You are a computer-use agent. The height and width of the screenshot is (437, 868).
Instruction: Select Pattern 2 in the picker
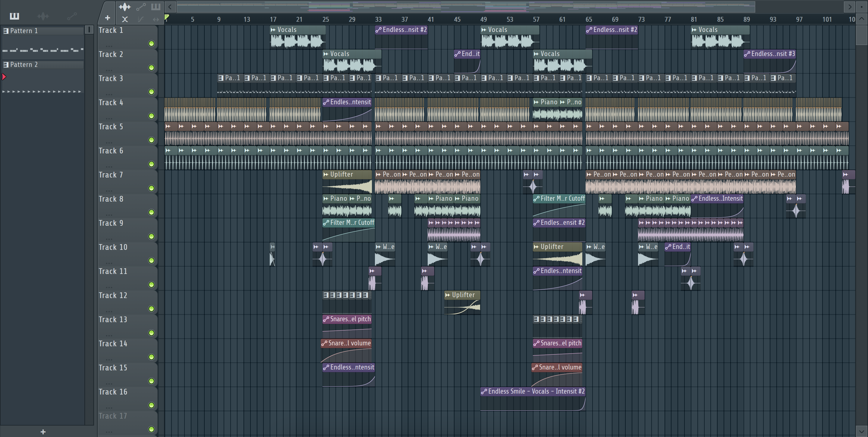tap(43, 65)
